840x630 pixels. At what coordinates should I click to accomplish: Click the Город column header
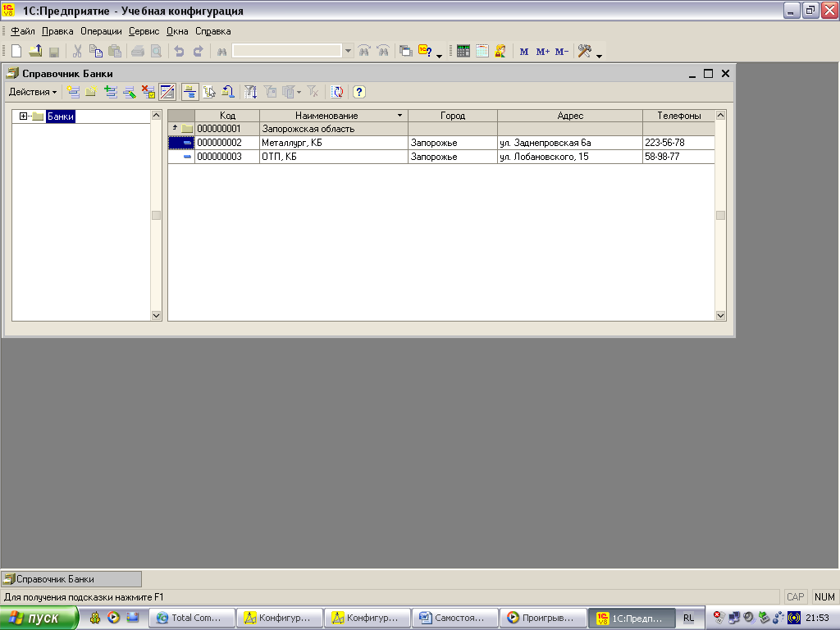[453, 116]
